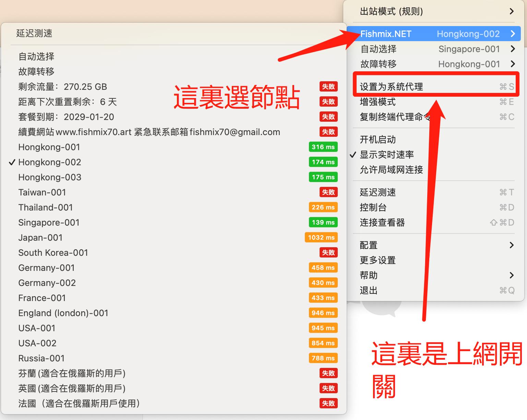527x420 pixels.
Task: Click the 續費網站 www.fishmix70.art row
Action: coord(173,132)
